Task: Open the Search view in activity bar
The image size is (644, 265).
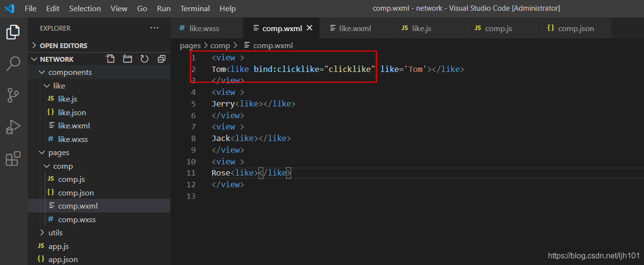Action: (13, 63)
